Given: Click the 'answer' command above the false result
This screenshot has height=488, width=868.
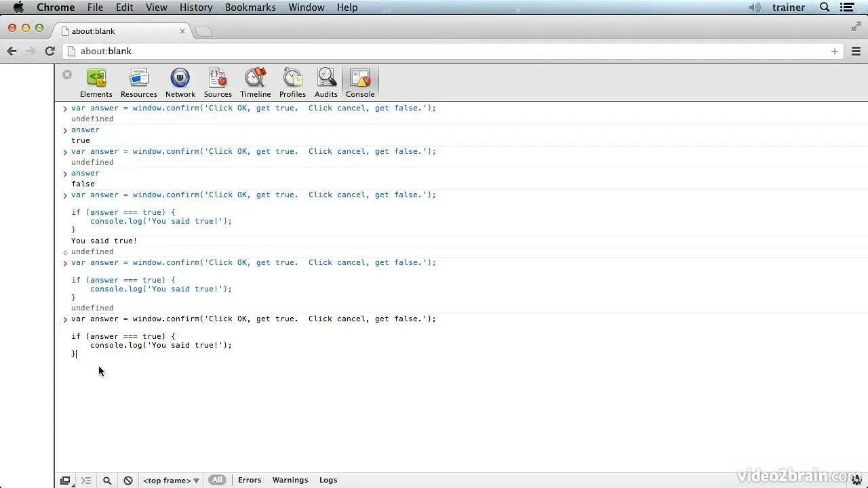Looking at the screenshot, I should [x=85, y=173].
